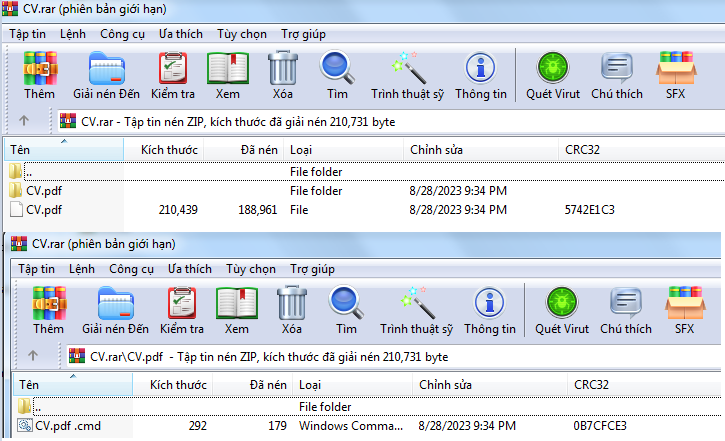Viewport: 725px width, 441px height.
Task: Click Kiểm tra icon in upper window
Action: pos(173,68)
